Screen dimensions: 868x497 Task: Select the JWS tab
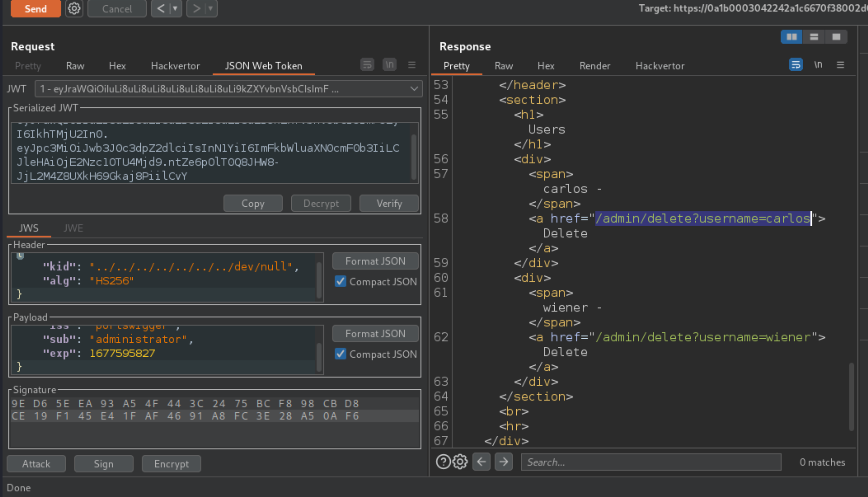coord(29,228)
